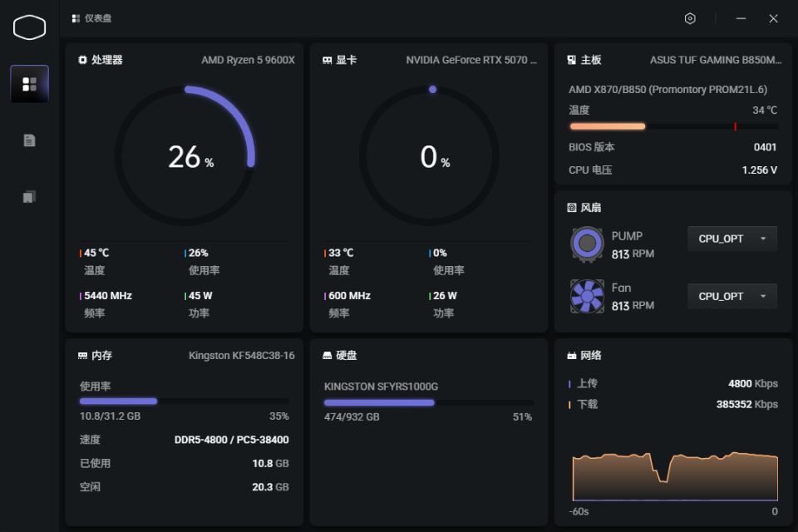798x532 pixels.
Task: Expand the PUMP CPU_OPT dropdown
Action: 731,239
